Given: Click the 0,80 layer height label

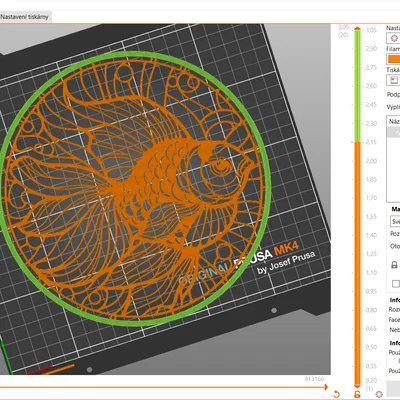Looking at the screenshot, I should tap(371, 310).
